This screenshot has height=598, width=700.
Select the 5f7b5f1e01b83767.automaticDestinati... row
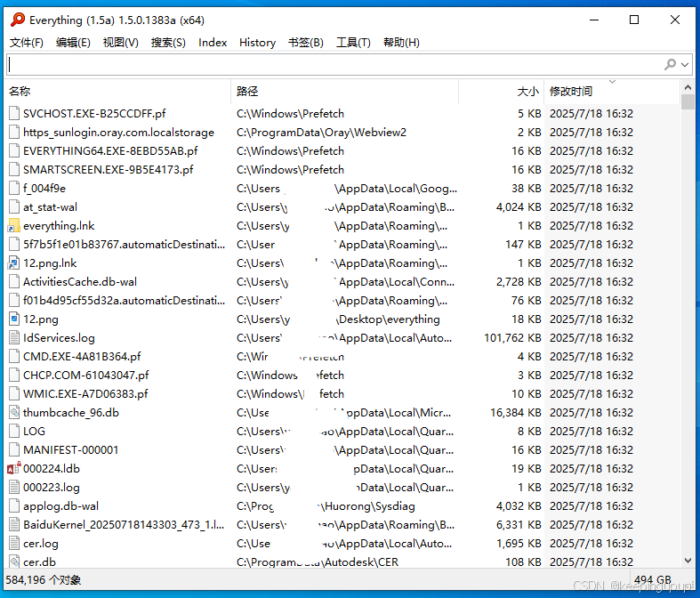(342, 245)
